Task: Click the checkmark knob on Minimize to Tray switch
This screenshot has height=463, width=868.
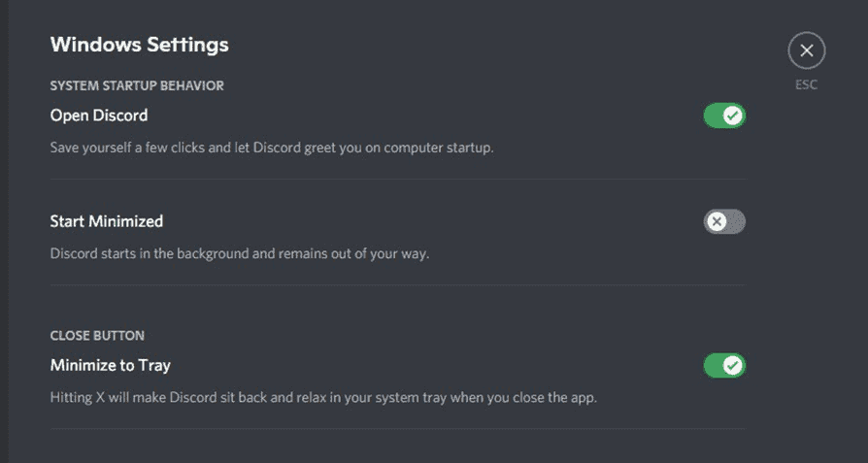Action: point(733,366)
